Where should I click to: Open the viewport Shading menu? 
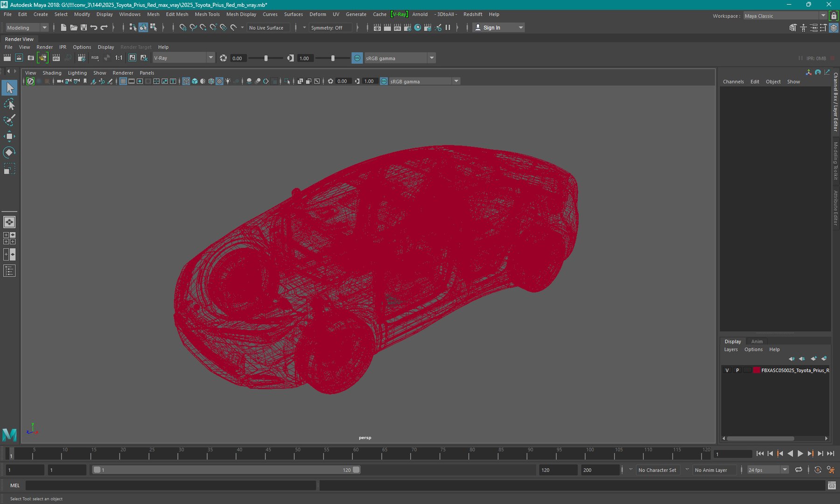(x=52, y=73)
